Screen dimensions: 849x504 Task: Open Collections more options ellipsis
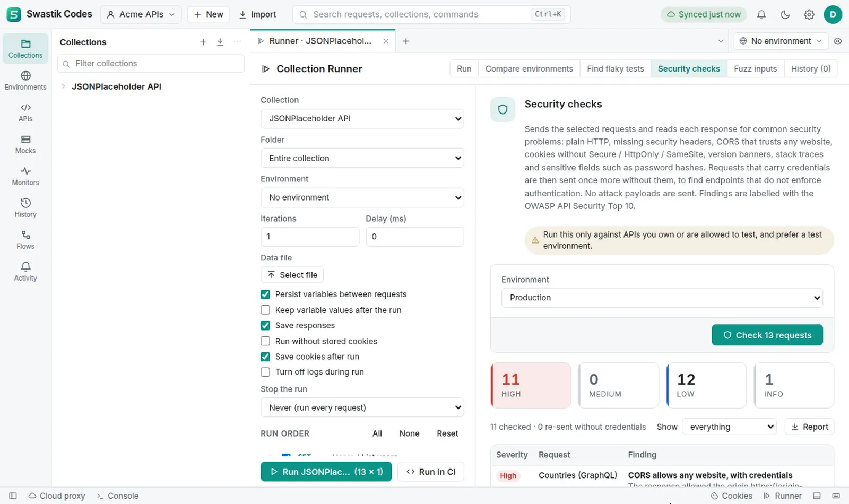click(x=237, y=42)
